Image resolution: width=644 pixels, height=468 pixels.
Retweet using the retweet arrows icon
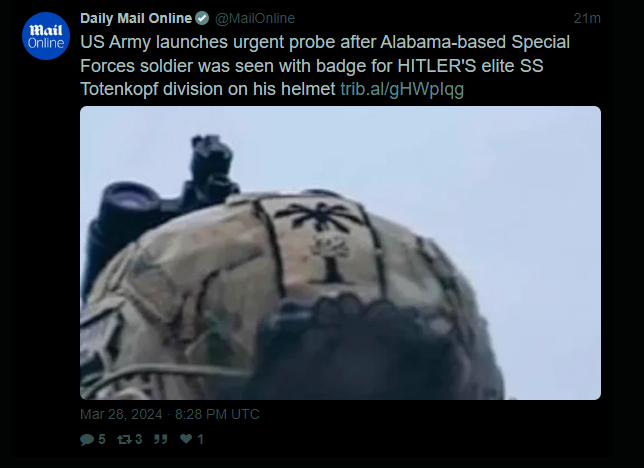pos(124,439)
